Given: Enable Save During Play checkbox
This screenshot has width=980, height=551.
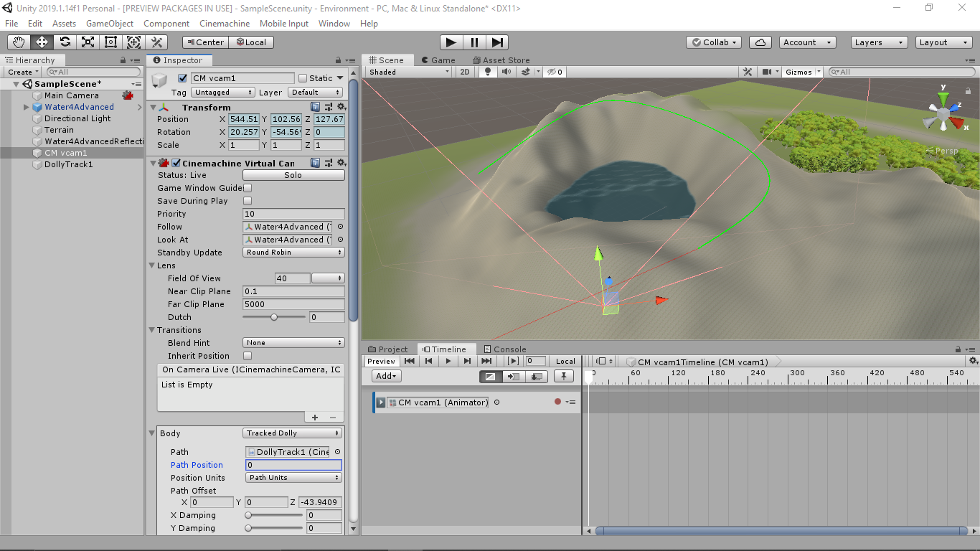Looking at the screenshot, I should 248,201.
